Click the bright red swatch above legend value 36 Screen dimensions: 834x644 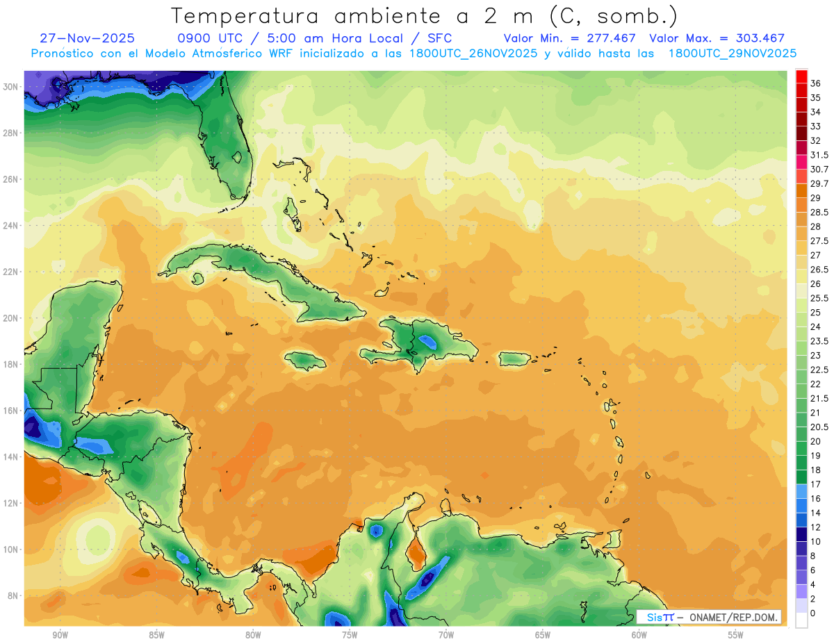801,76
